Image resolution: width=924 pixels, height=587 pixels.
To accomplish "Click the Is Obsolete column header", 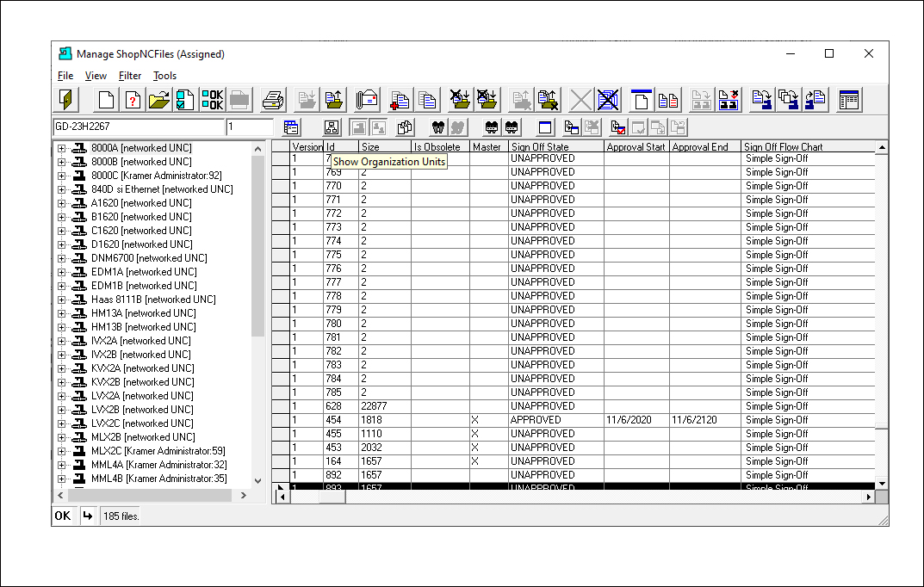I will (x=439, y=146).
